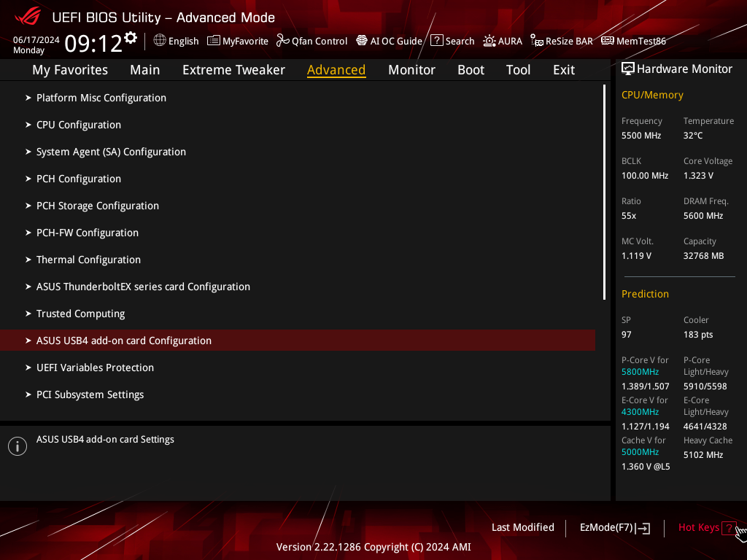Click the 5500 MHz frequency value
This screenshot has height=560, width=747.
(640, 136)
